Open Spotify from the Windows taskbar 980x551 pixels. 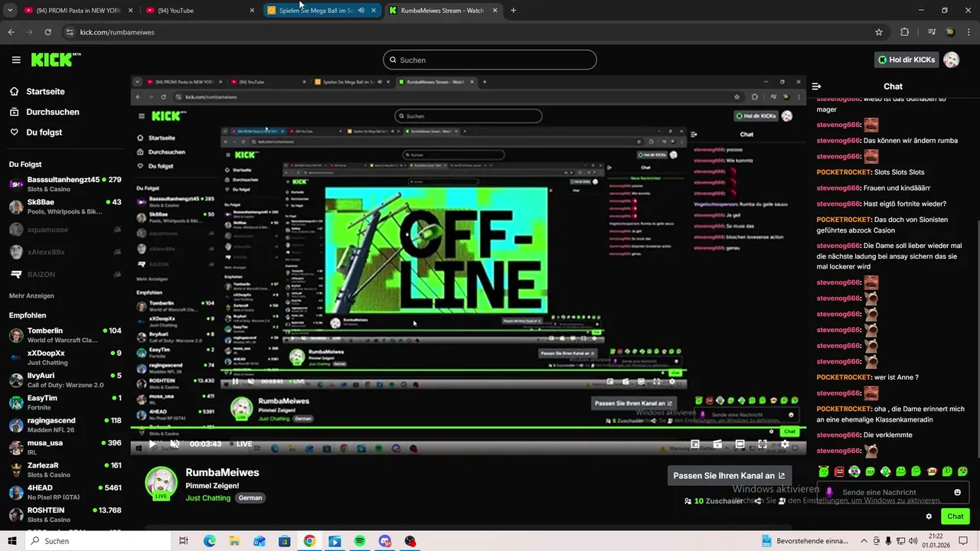360,541
